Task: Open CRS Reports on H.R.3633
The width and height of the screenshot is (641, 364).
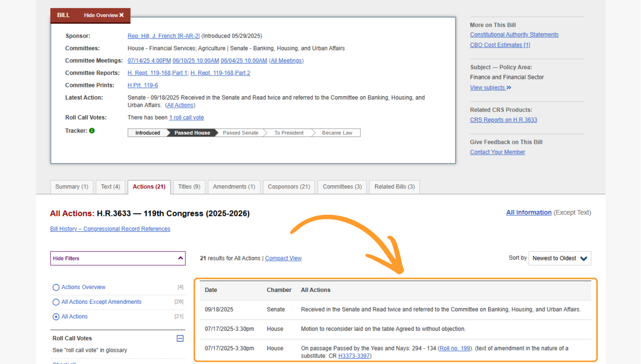Action: point(503,120)
